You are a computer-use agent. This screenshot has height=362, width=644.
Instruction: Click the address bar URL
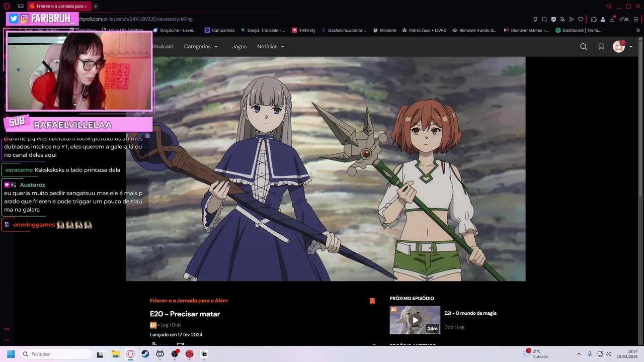pos(136,19)
